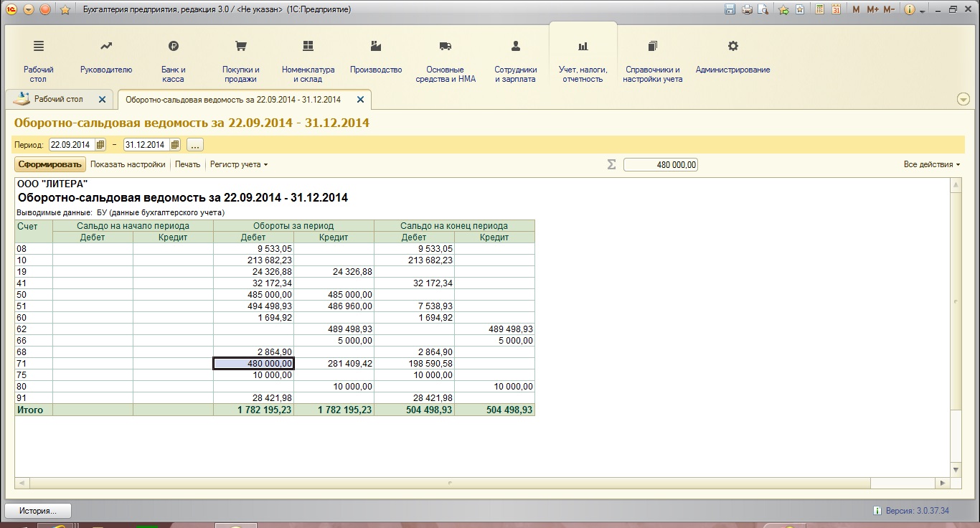Viewport: 980px width, 528px height.
Task: Expand the dropdown arrow beside info icon
Action: [923, 11]
